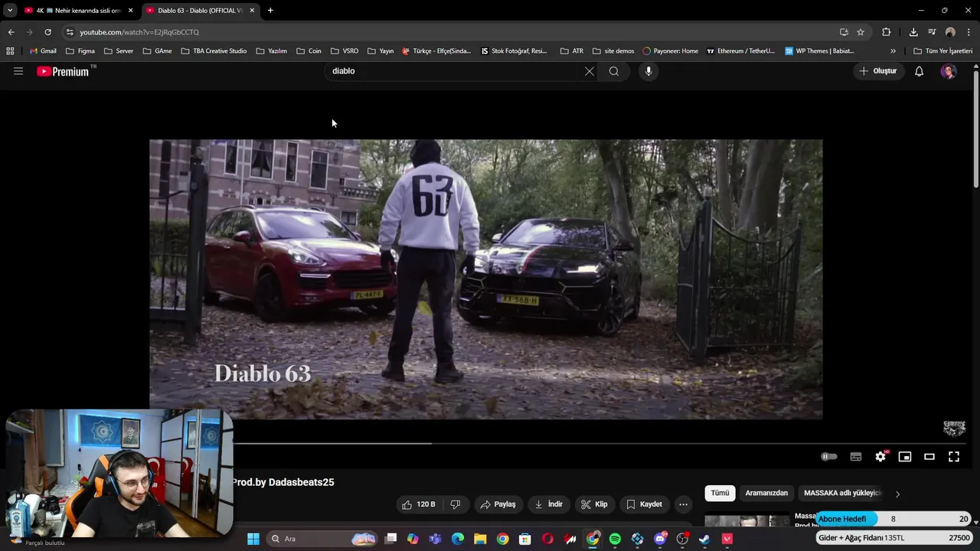Start voice search with the microphone
The width and height of the screenshot is (980, 551).
648,71
